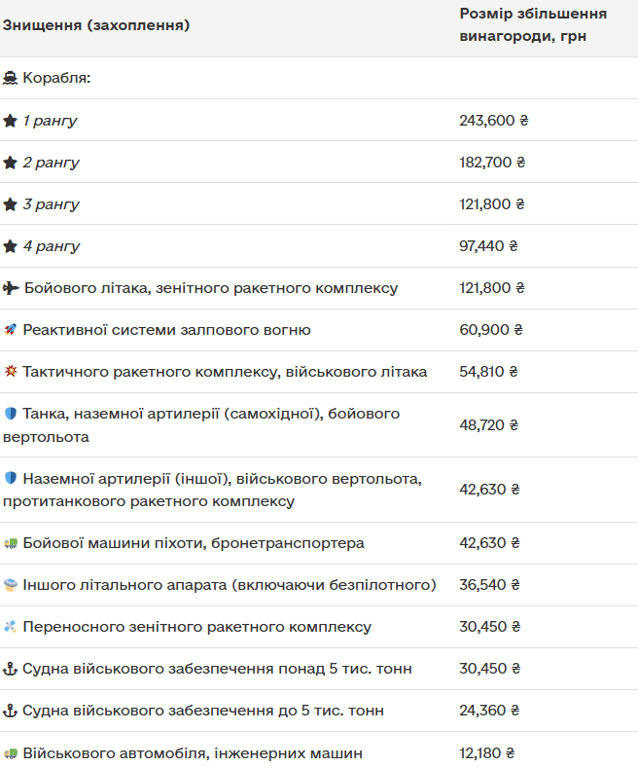Click the icon before Переносного зенітного ракетного комплексу
The height and width of the screenshot is (768, 638).
10,627
